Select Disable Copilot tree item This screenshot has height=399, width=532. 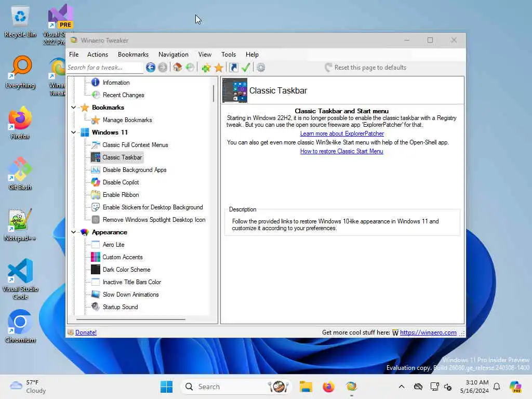(121, 182)
